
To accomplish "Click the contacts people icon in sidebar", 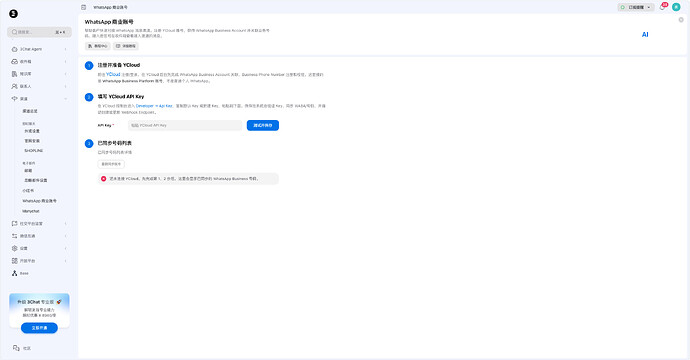I will tap(15, 86).
